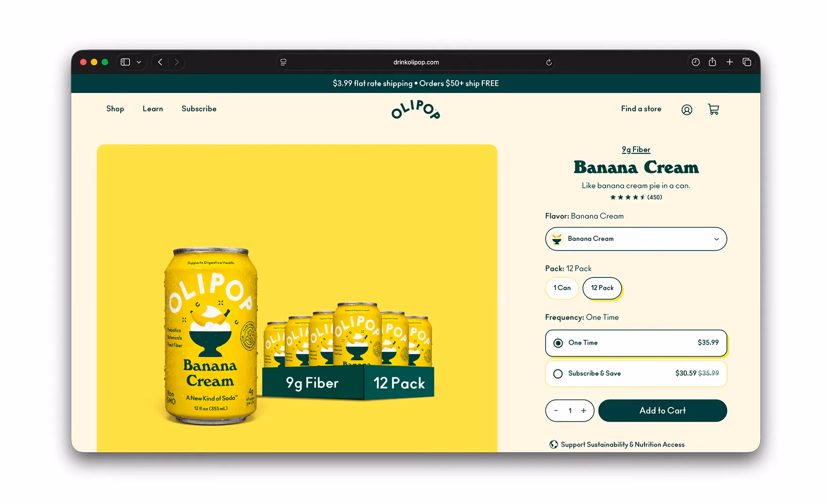Viewport: 826px width, 504px height.
Task: Click the $35.99 One Time price
Action: pyautogui.click(x=708, y=343)
